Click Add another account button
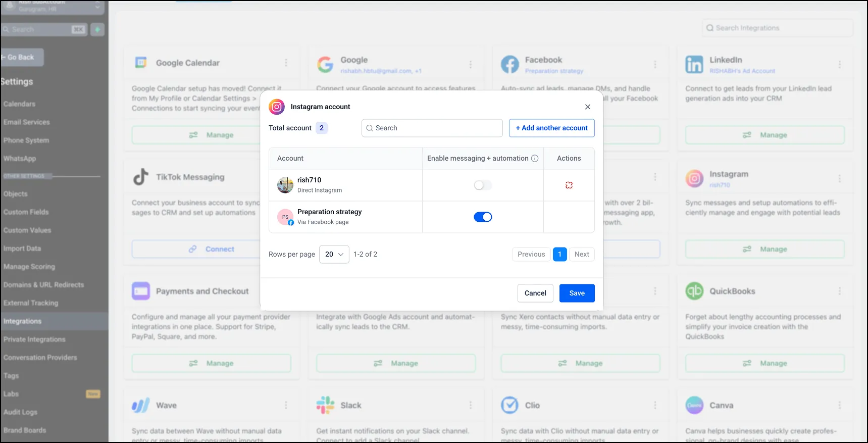Screen dimensions: 868x443 pos(551,128)
